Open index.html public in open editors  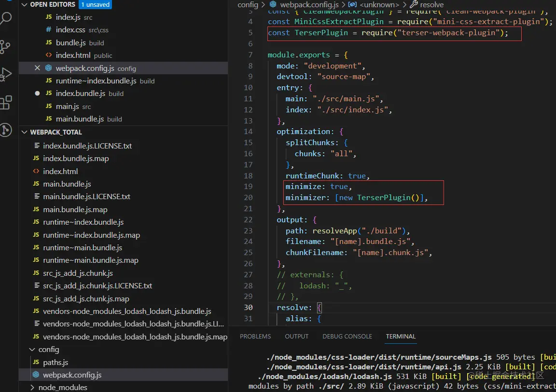coord(124,55)
